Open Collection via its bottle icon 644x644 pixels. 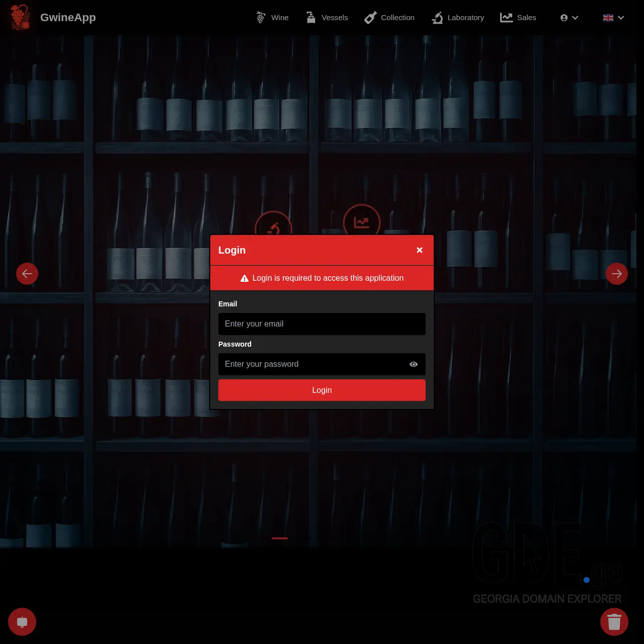[370, 17]
